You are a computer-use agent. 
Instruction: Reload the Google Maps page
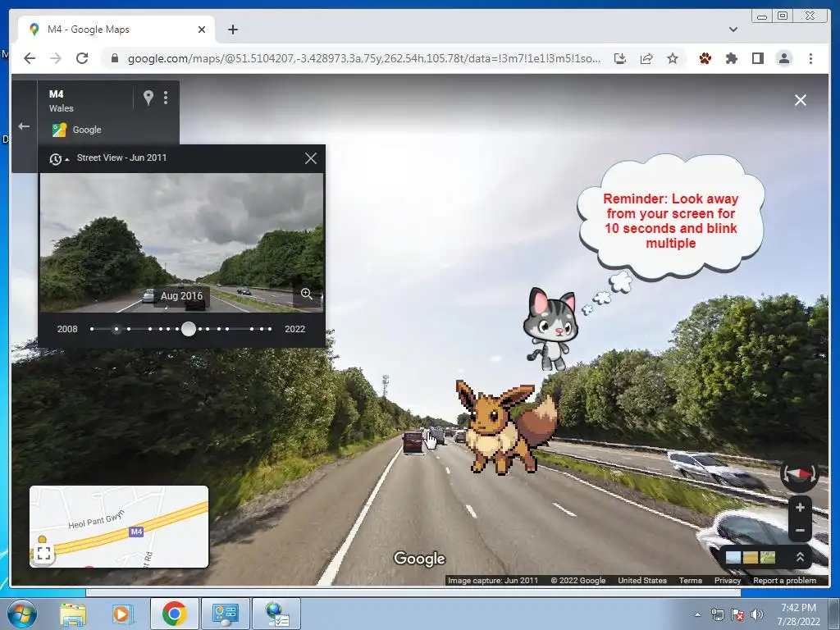(82, 58)
